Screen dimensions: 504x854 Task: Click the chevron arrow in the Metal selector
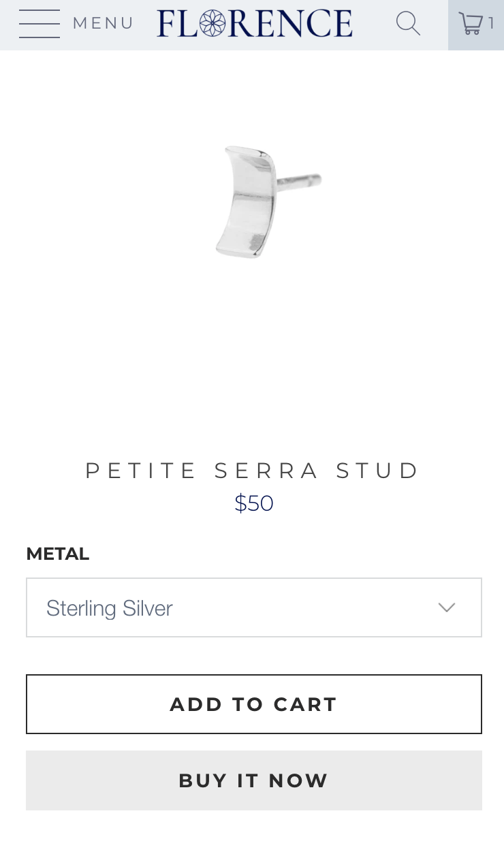pyautogui.click(x=446, y=607)
